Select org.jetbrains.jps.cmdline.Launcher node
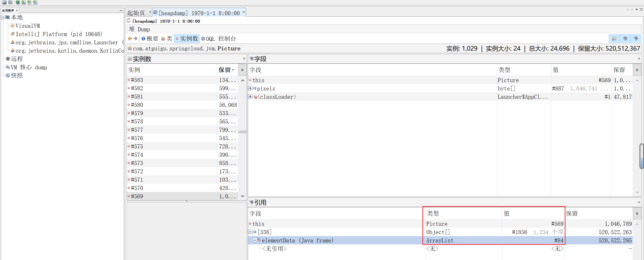 coord(67,42)
